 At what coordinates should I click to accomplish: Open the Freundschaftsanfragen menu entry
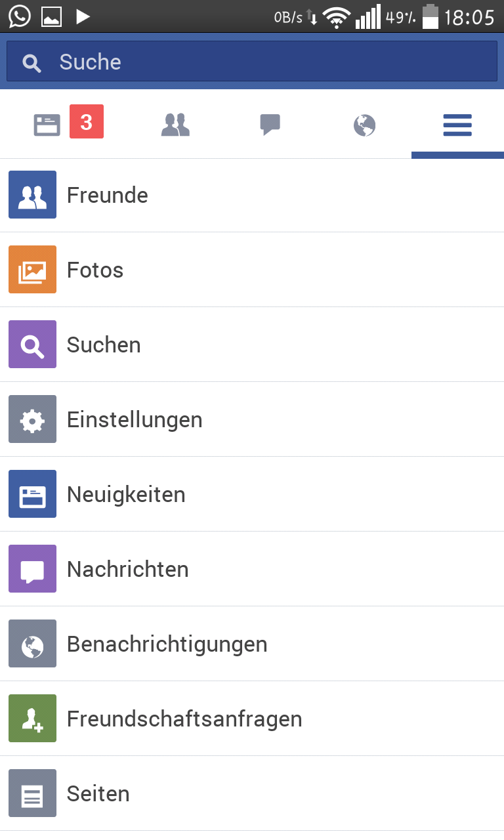[184, 719]
